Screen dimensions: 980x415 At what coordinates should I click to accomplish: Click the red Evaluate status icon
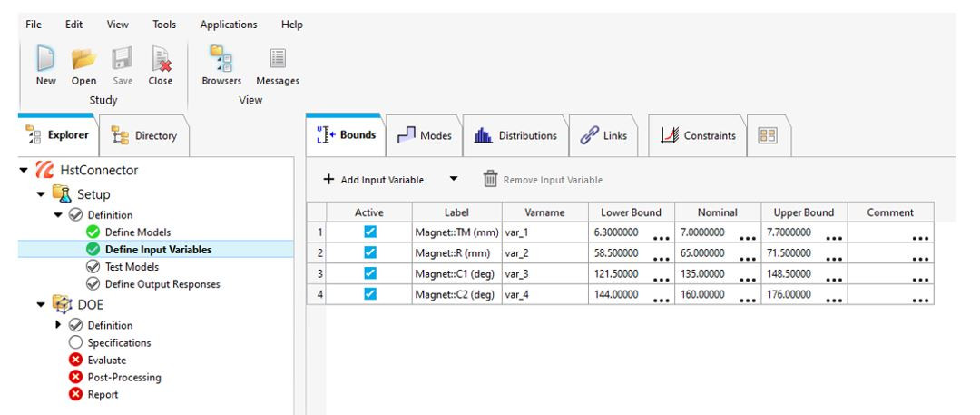pyautogui.click(x=76, y=361)
